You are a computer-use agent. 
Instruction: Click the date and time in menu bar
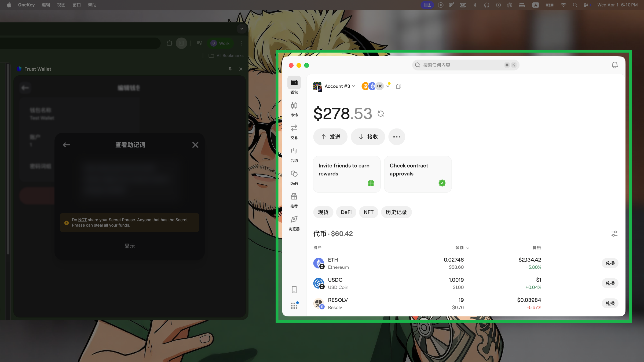[617, 5]
